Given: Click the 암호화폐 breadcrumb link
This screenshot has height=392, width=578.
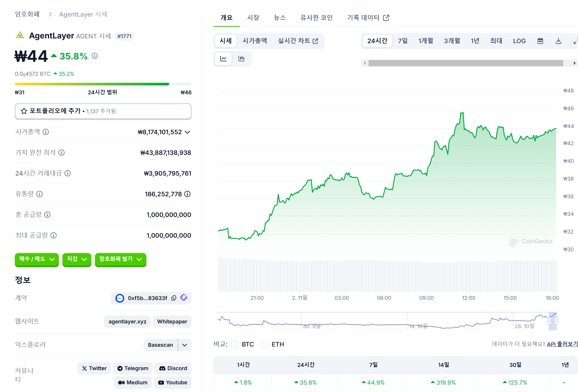Looking at the screenshot, I should point(27,14).
